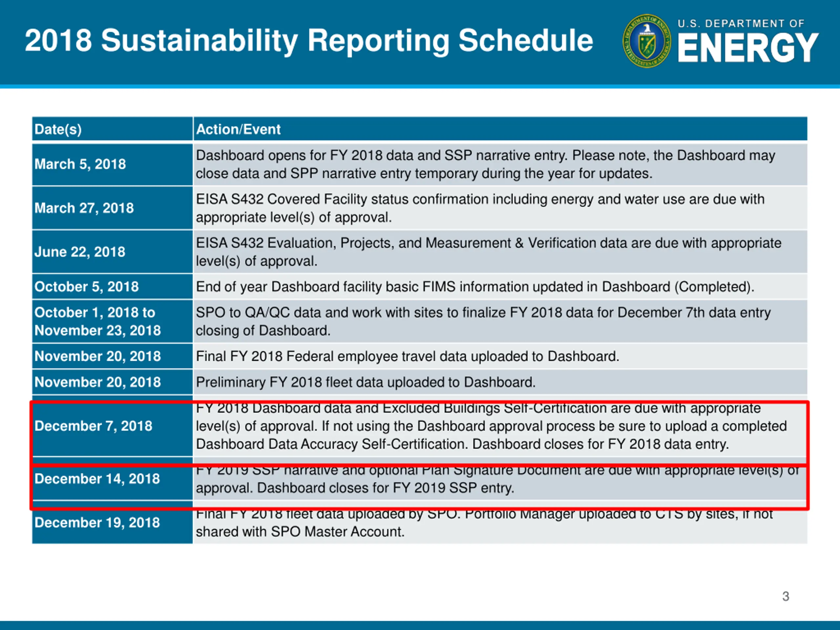This screenshot has height=630, width=840.
Task: Select 'October 1, 2018 to November 23, 2018' cell
Action: [113, 321]
